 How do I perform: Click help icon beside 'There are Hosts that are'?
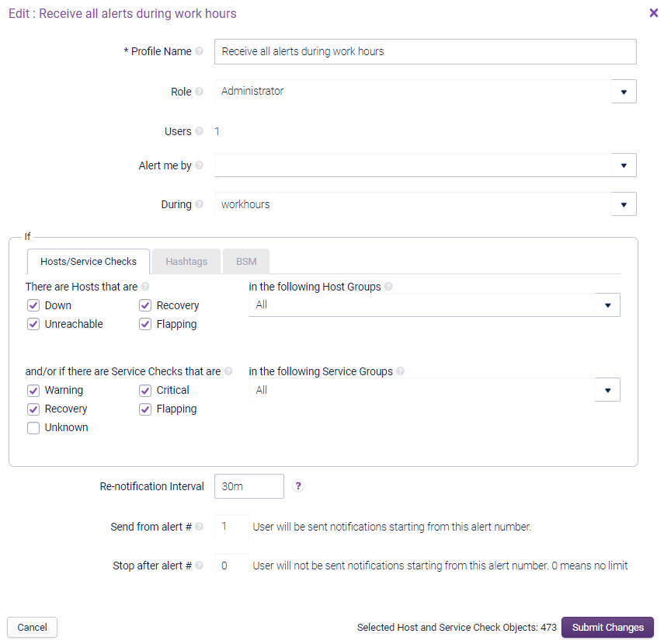click(x=145, y=287)
